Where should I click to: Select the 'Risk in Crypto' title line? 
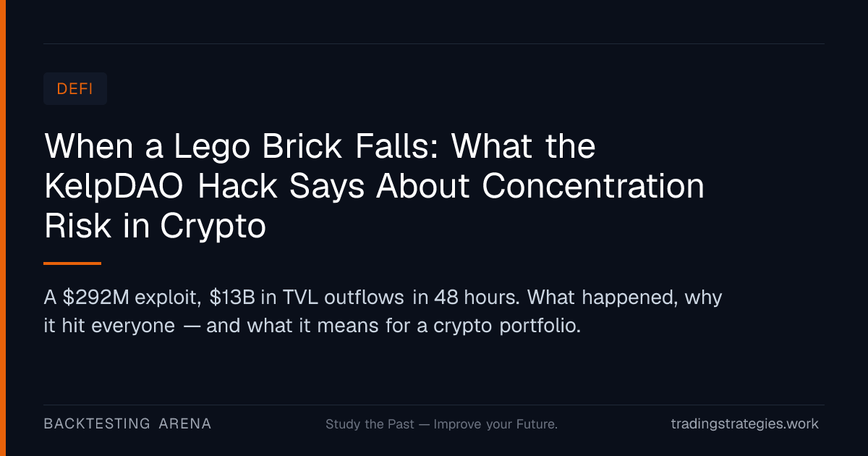click(x=155, y=228)
